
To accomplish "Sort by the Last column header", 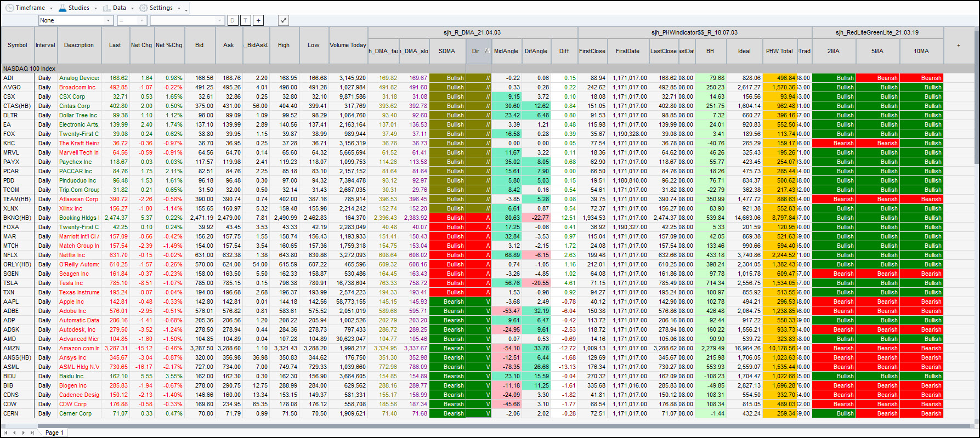I will (x=115, y=45).
